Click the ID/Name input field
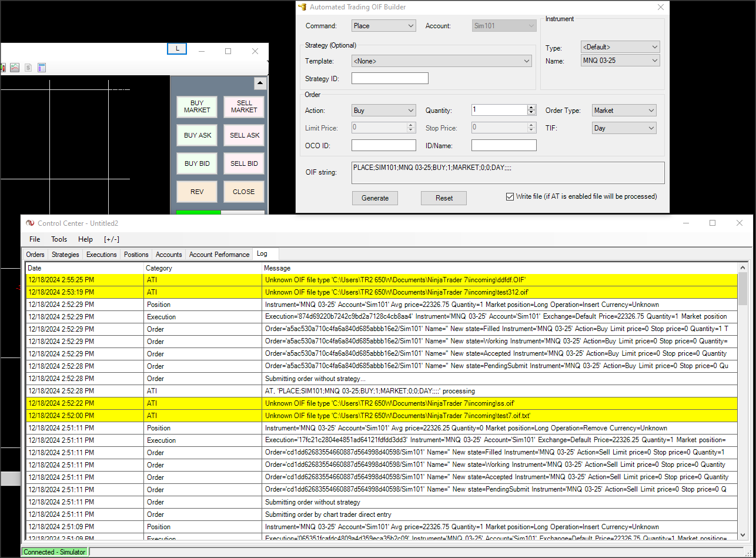This screenshot has width=756, height=558. [x=504, y=145]
